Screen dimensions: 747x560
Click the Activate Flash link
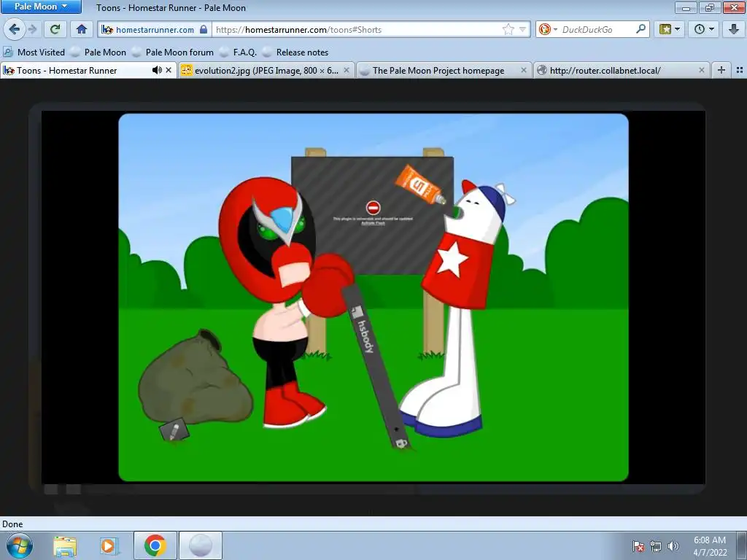(x=373, y=223)
